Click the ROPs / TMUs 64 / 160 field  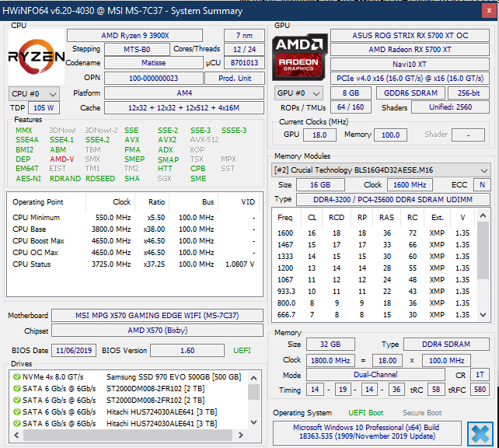pos(351,107)
